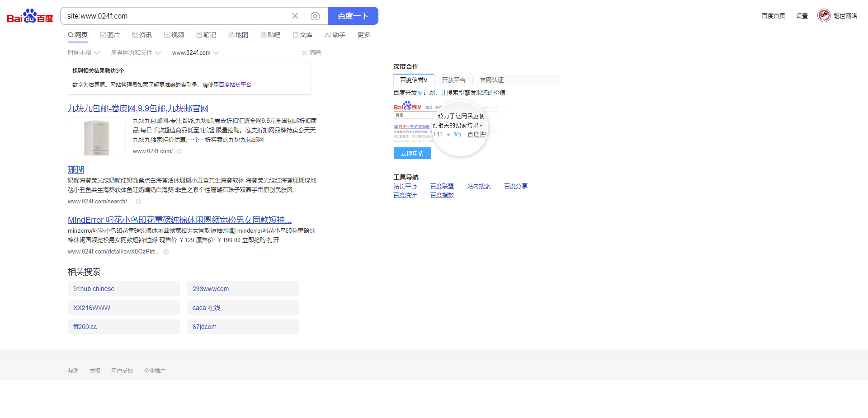Click the small icon after www.024f.com/ URL

pos(179,151)
